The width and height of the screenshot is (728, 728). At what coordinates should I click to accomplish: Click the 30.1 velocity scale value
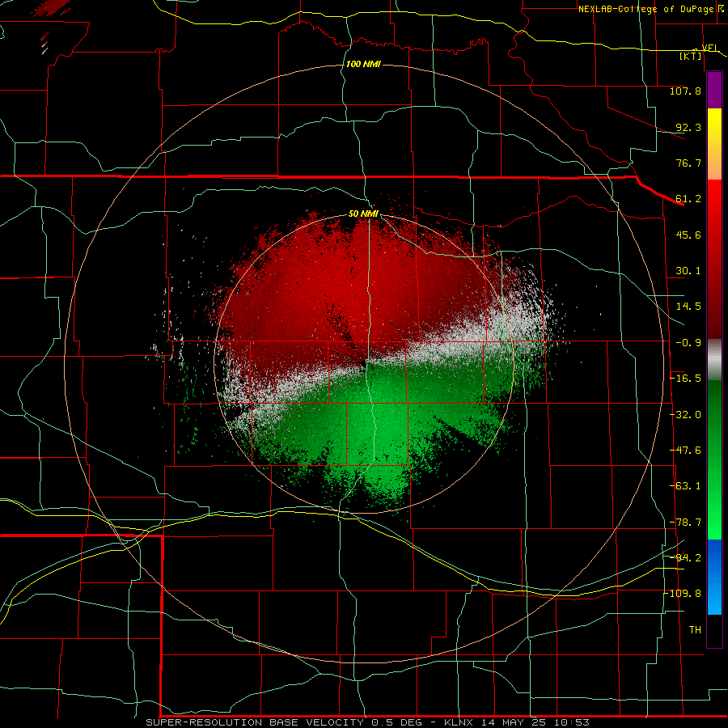tap(688, 271)
